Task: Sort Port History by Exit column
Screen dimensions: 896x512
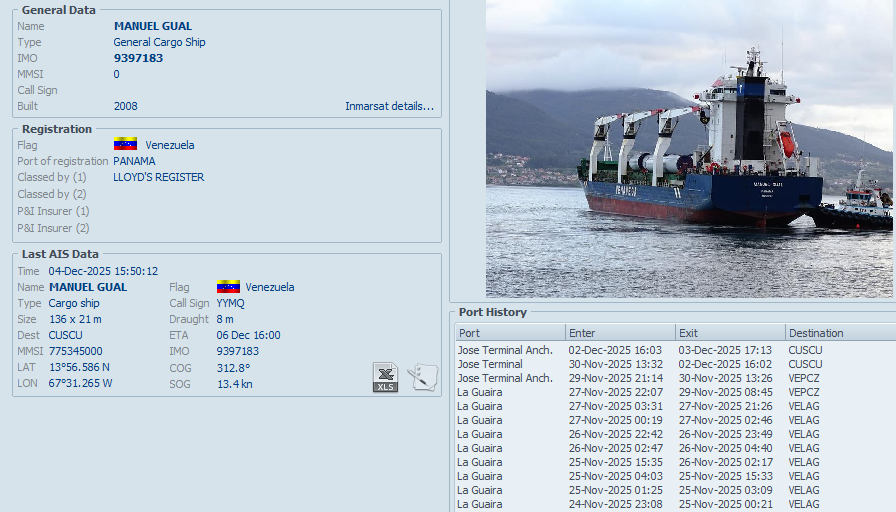Action: tap(730, 333)
